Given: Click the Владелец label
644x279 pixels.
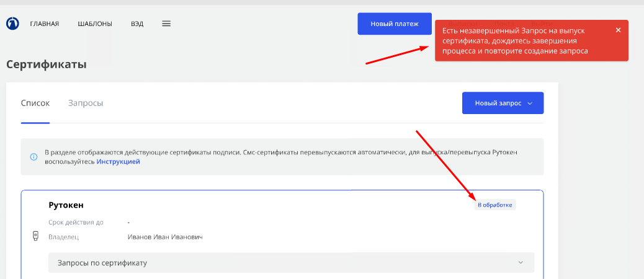Looking at the screenshot, I should click(x=64, y=237).
